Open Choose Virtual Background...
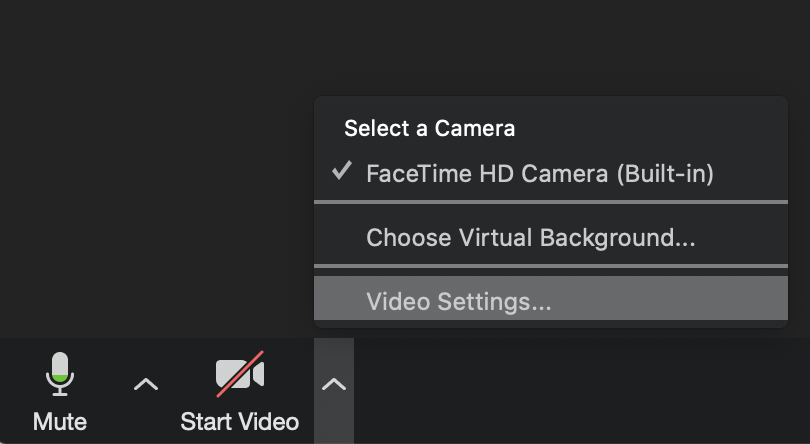 pyautogui.click(x=531, y=237)
